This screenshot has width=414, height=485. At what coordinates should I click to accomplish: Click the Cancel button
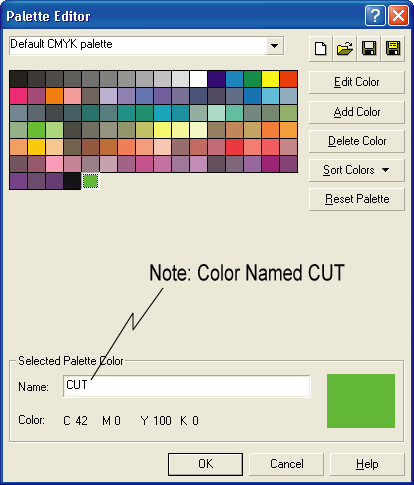coord(287,464)
